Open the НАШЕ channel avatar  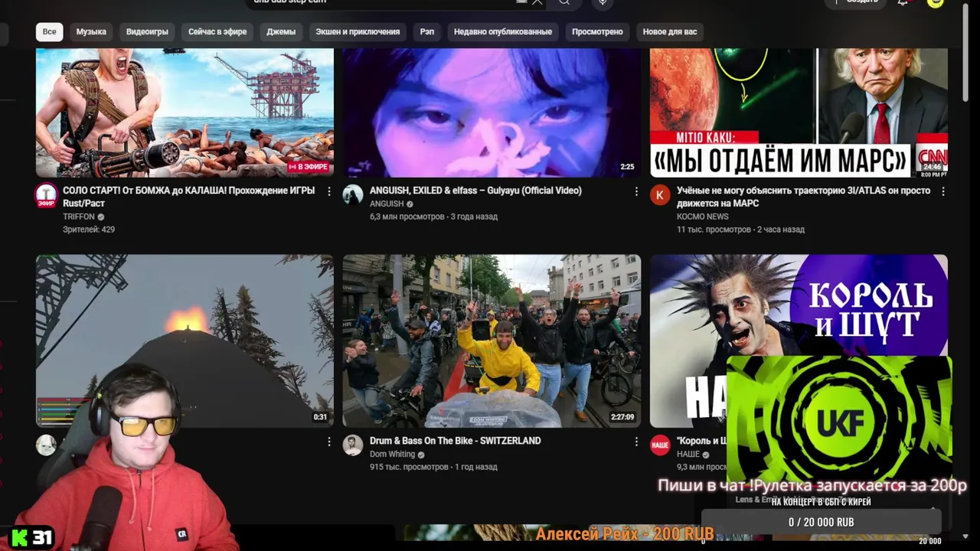pyautogui.click(x=660, y=445)
